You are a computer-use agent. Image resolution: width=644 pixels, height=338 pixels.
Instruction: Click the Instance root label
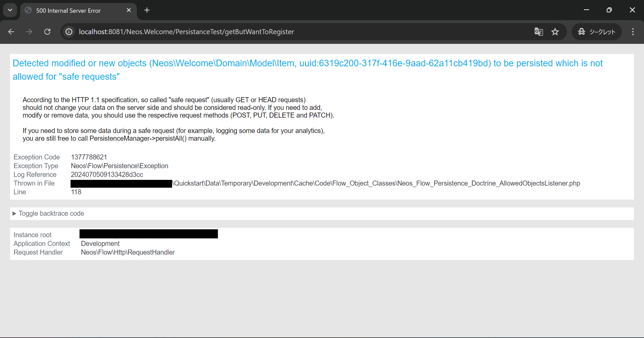click(33, 235)
